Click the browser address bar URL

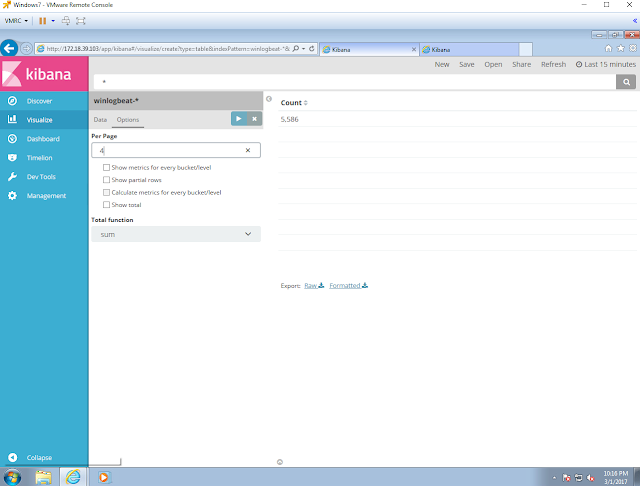pyautogui.click(x=168, y=49)
